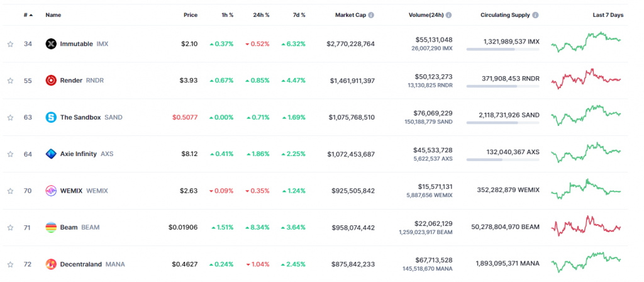Image resolution: width=644 pixels, height=282 pixels.
Task: Add WEMIX to watchlist with star
Action: (10, 191)
